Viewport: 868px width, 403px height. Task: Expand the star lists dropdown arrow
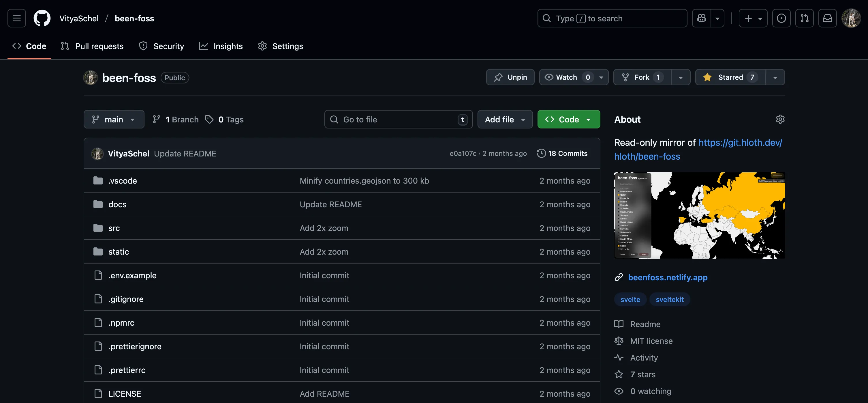[775, 77]
